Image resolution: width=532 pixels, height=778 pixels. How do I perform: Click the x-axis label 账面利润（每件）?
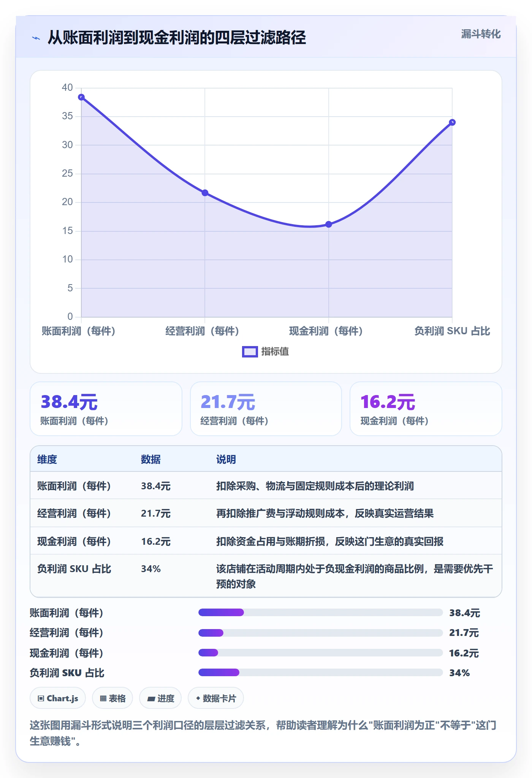[78, 331]
